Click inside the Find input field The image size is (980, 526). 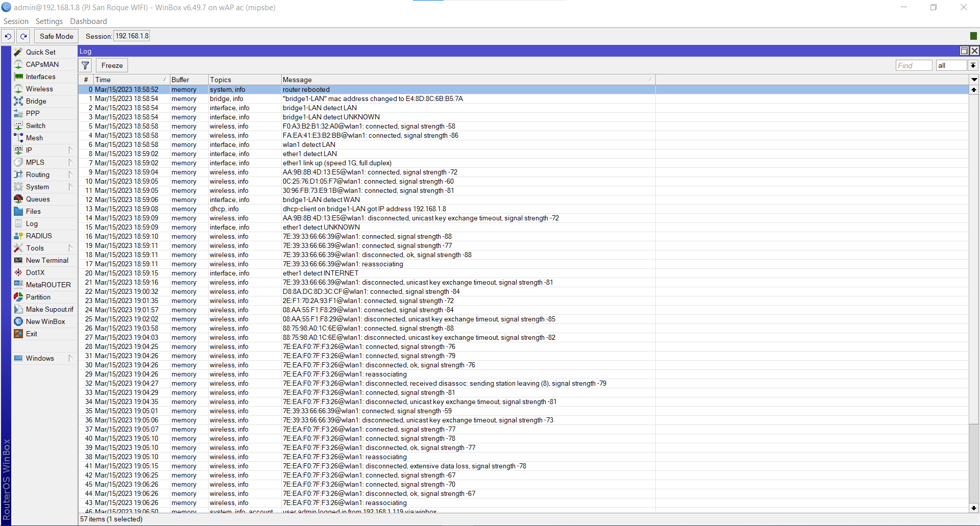tap(914, 65)
